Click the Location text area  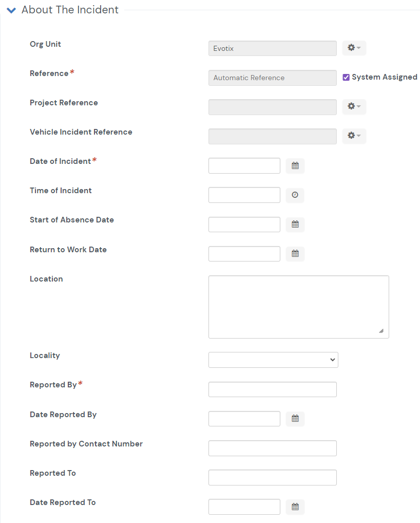pos(299,307)
